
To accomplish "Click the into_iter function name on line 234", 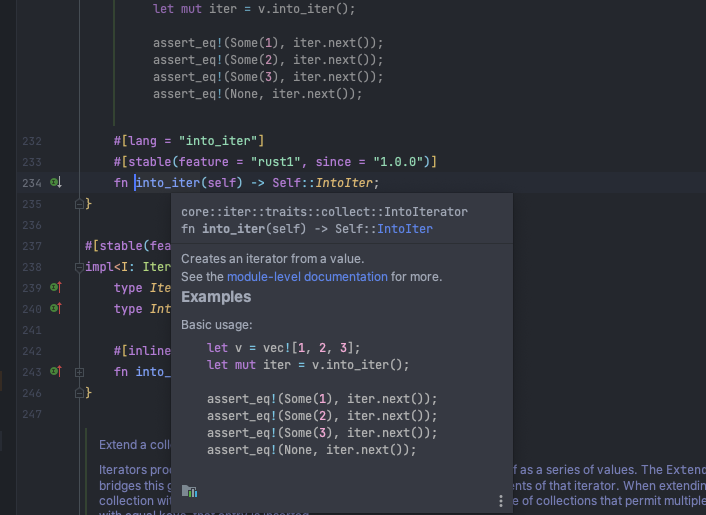I will click(x=167, y=183).
